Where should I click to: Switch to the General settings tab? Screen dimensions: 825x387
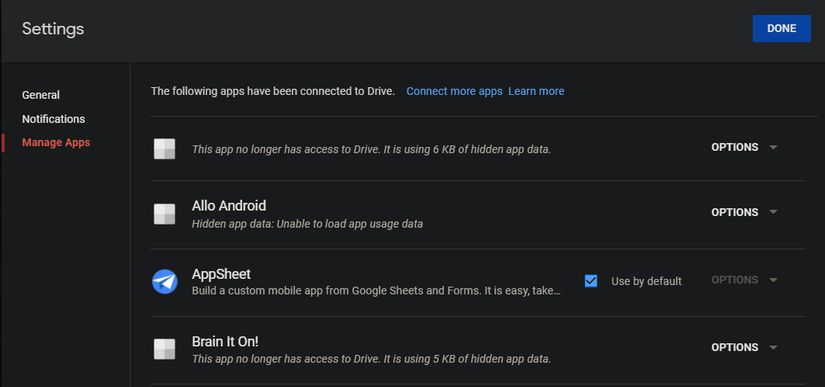coord(41,95)
